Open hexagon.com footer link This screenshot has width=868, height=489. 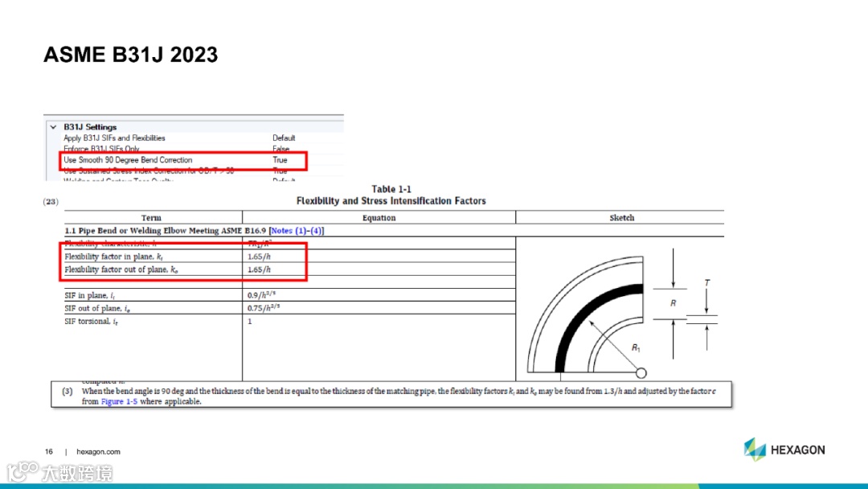click(98, 452)
